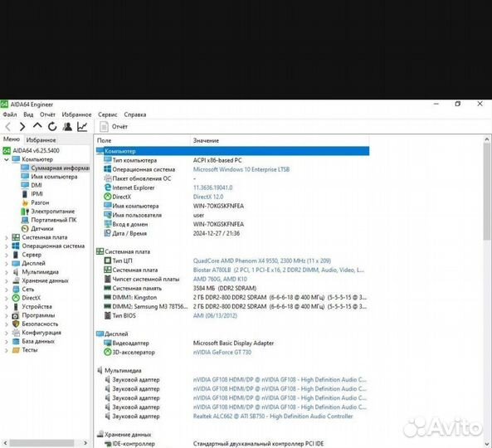Select the Разгон overclock tree item
This screenshot has width=492, height=448.
[x=40, y=202]
